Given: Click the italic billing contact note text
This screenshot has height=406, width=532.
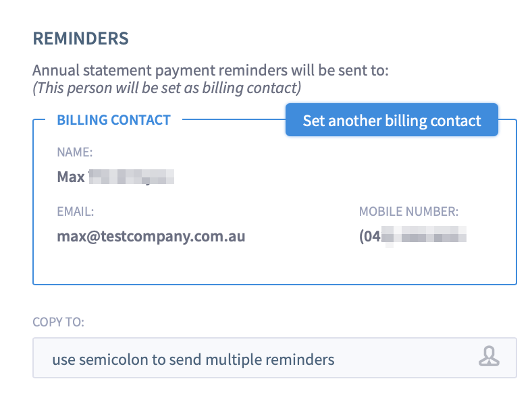Looking at the screenshot, I should [167, 88].
